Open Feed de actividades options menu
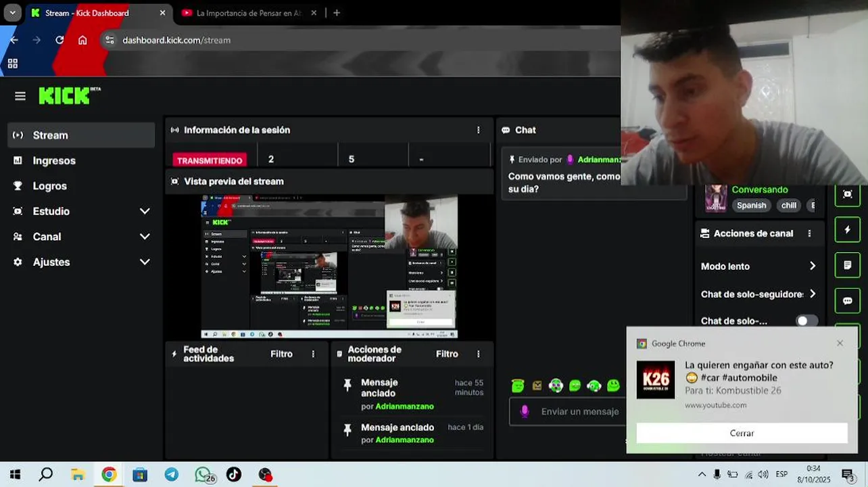The image size is (868, 487). click(313, 354)
